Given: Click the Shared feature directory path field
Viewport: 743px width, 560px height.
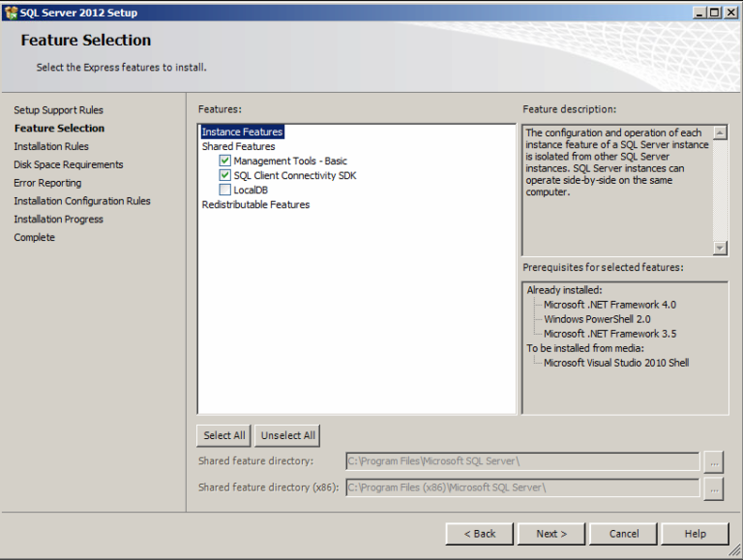Looking at the screenshot, I should 521,462.
